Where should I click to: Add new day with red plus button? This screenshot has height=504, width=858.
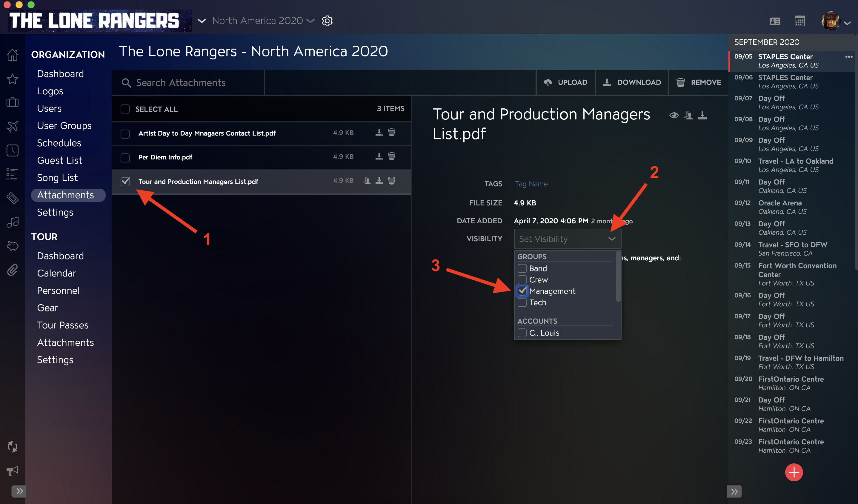[x=794, y=472]
